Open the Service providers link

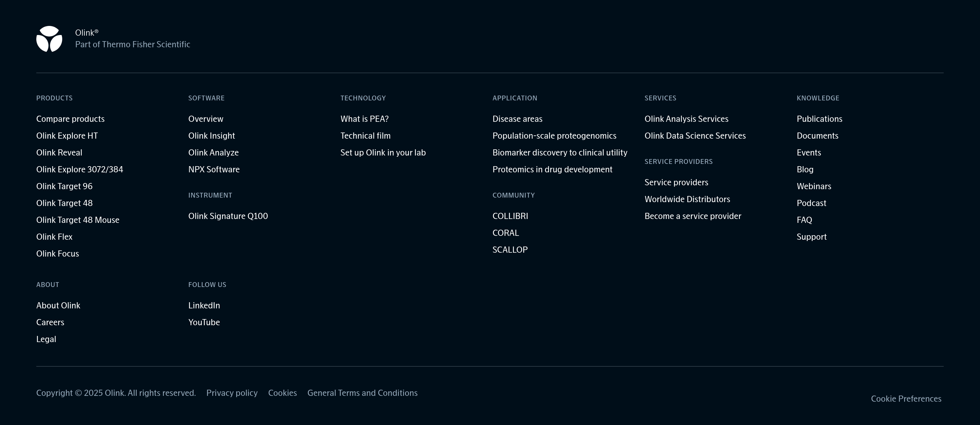(676, 182)
